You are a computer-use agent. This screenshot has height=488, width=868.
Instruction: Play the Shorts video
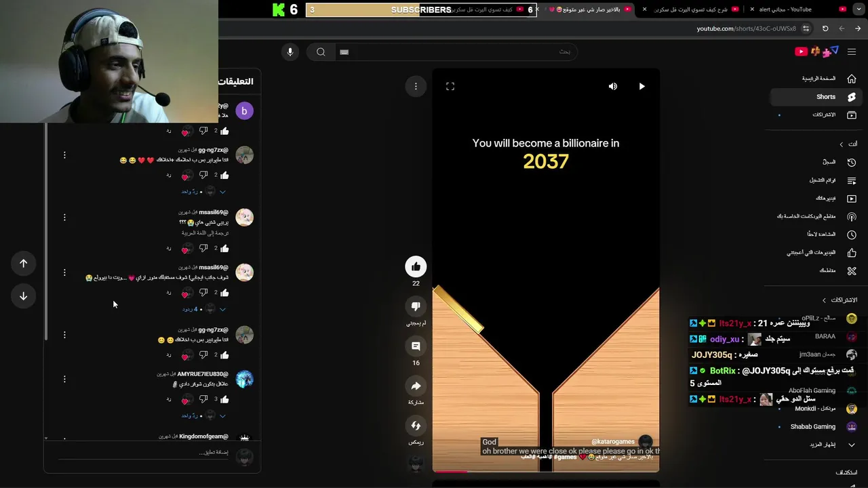tap(642, 86)
